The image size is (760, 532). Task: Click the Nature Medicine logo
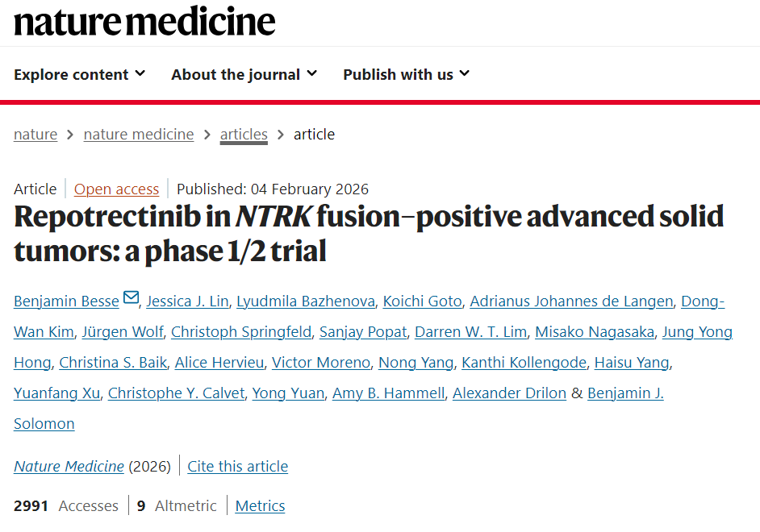click(x=144, y=22)
